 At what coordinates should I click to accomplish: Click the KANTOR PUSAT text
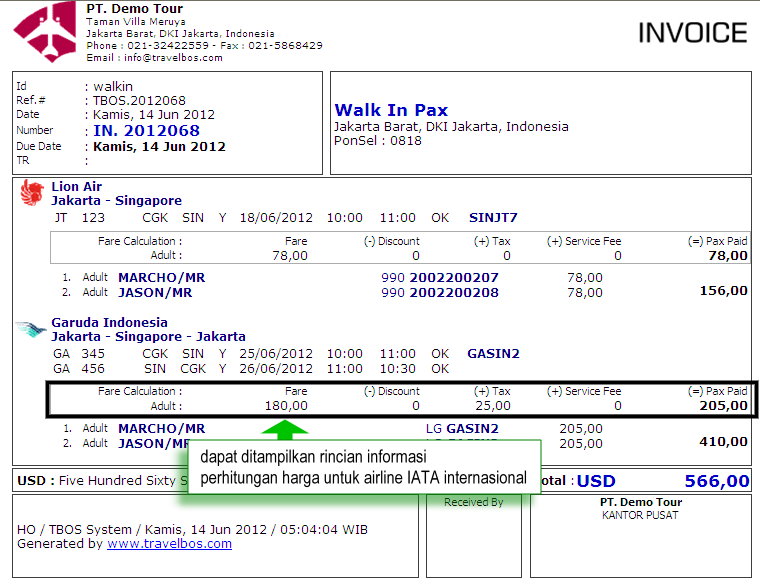point(640,515)
